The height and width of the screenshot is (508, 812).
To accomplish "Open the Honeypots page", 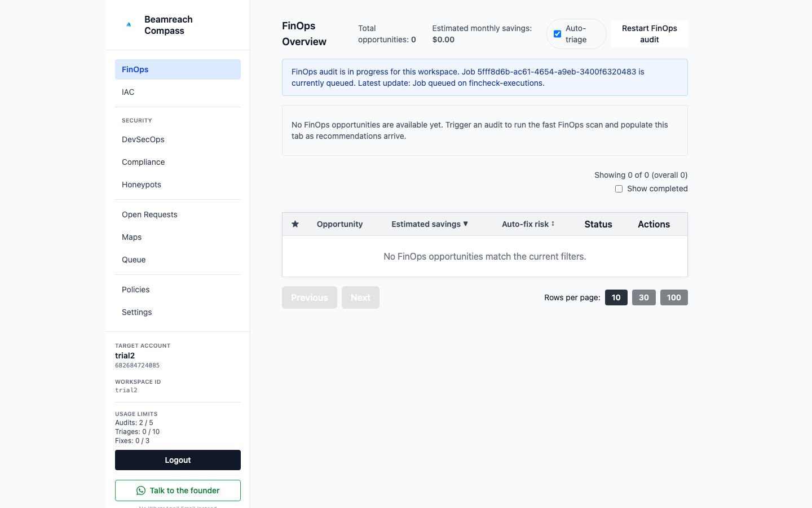I will [x=178, y=185].
